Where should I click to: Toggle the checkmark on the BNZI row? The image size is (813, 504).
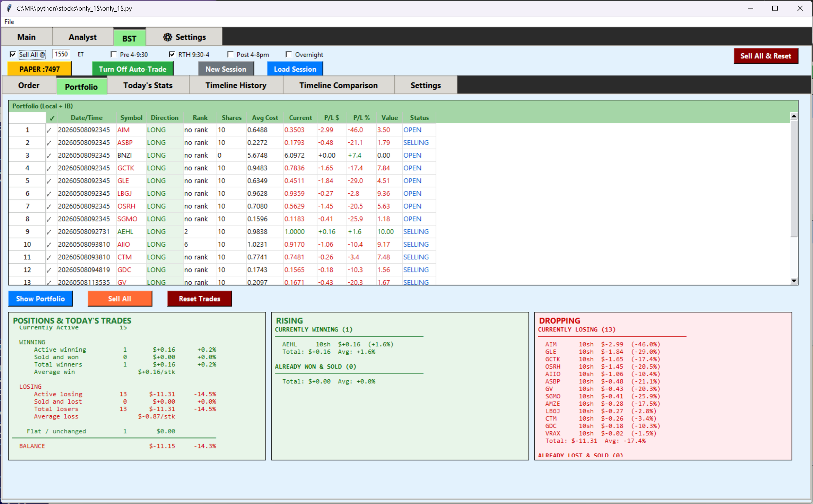pyautogui.click(x=49, y=156)
